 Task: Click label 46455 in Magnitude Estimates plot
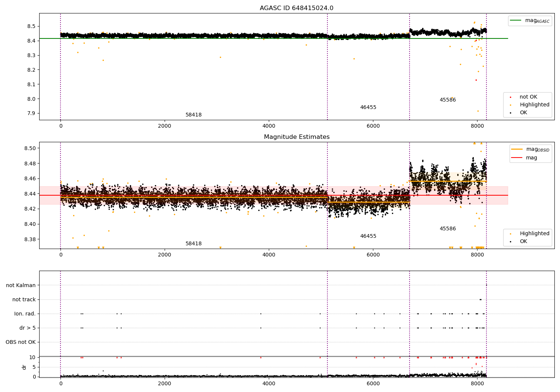[x=368, y=236]
